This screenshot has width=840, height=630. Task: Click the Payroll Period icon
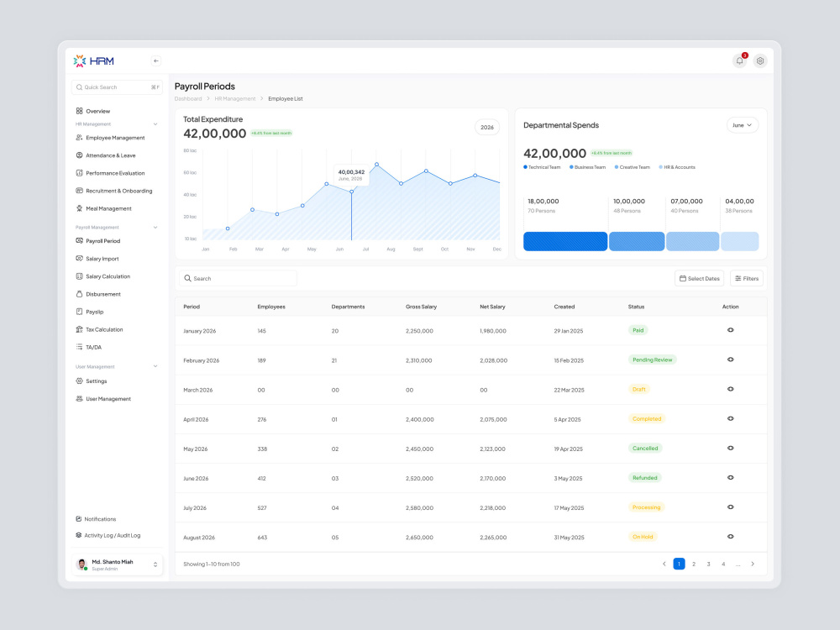point(79,241)
